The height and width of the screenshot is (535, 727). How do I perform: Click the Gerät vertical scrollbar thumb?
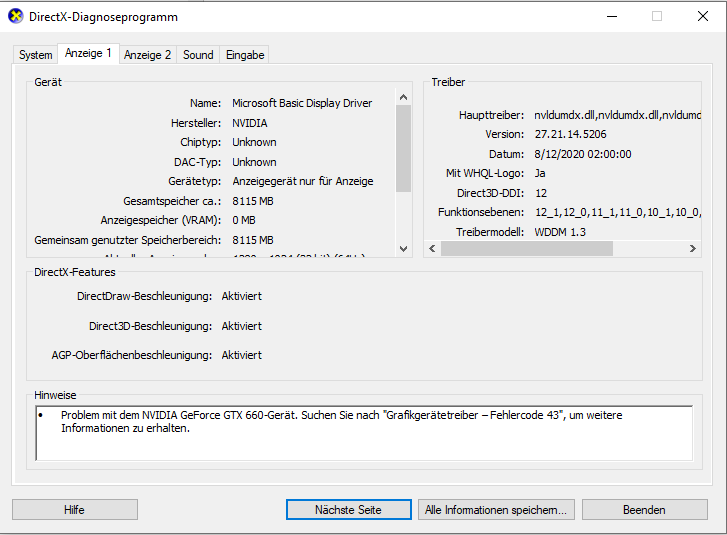[403, 148]
